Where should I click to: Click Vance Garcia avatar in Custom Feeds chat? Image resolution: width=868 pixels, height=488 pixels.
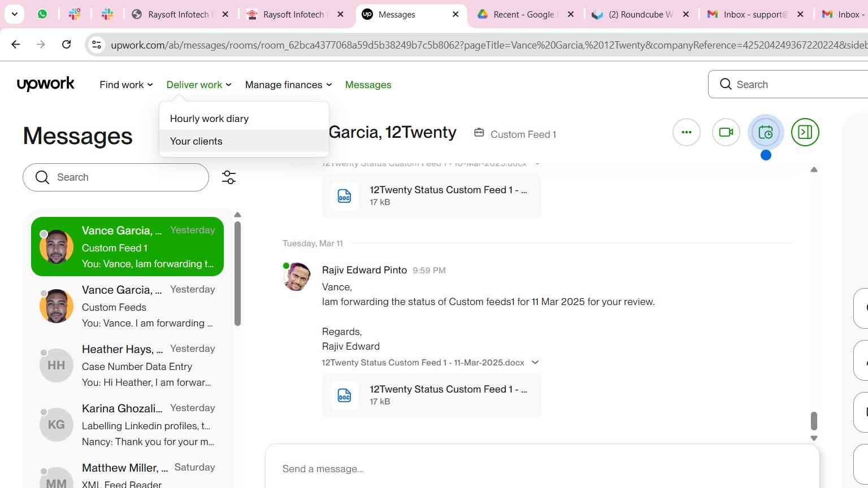(57, 306)
